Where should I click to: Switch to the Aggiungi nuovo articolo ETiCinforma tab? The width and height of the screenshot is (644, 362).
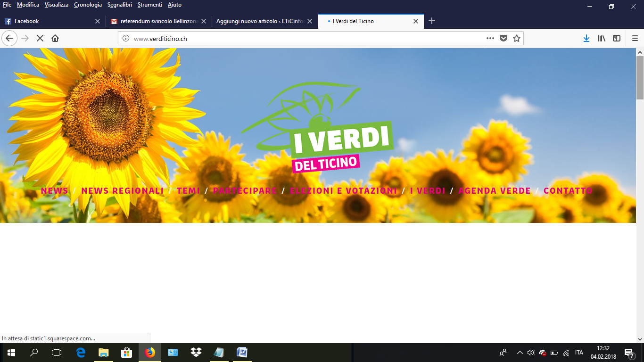(x=265, y=21)
